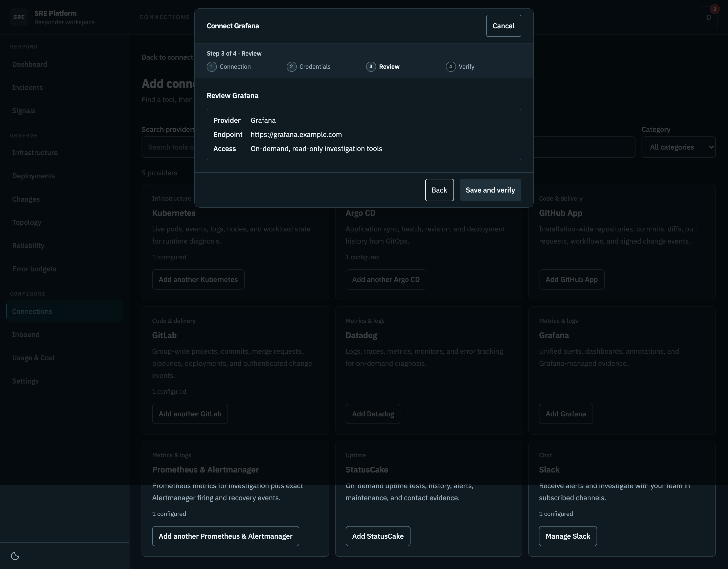Go Back to Credentials step

439,190
